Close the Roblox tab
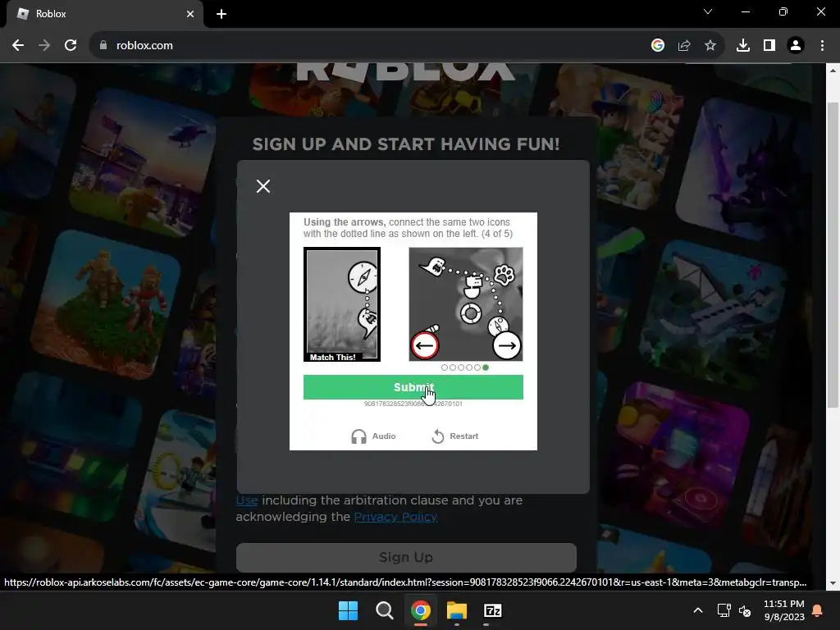Image resolution: width=840 pixels, height=630 pixels. pyautogui.click(x=190, y=14)
